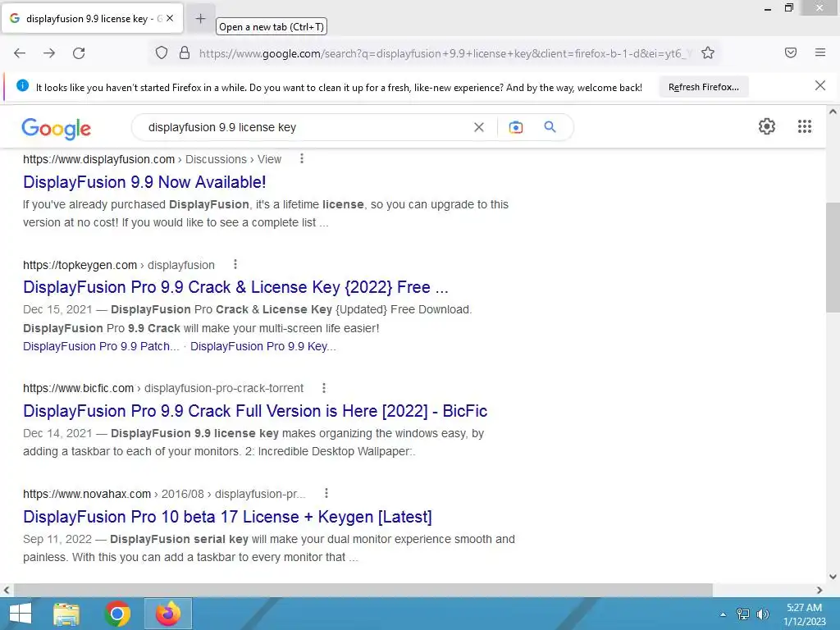Open more options for displayfusion.com result

point(302,158)
